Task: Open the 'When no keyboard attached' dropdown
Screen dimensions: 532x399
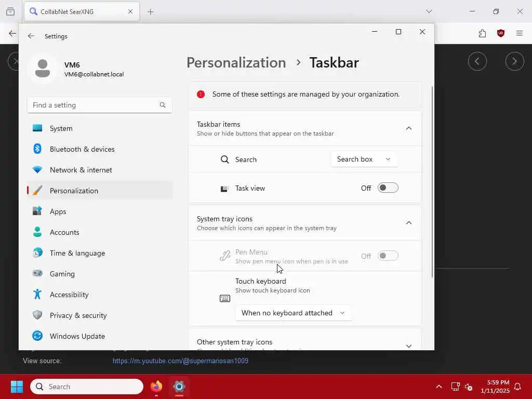Action: coord(294,313)
